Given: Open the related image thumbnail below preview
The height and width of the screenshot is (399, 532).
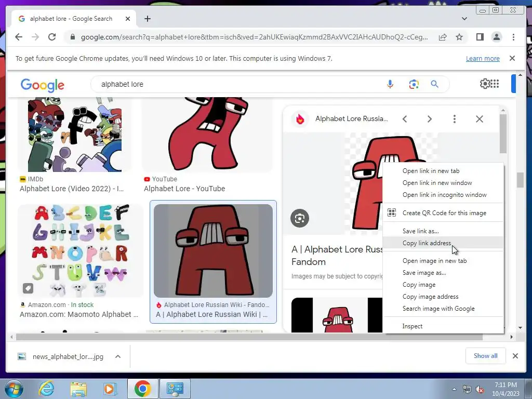Looking at the screenshot, I should pos(337,315).
